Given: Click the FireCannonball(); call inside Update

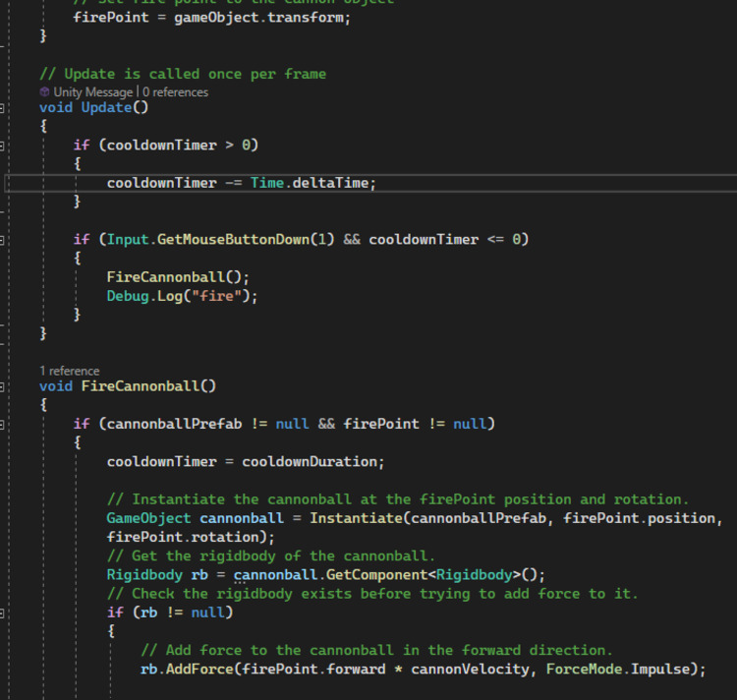Looking at the screenshot, I should click(178, 277).
